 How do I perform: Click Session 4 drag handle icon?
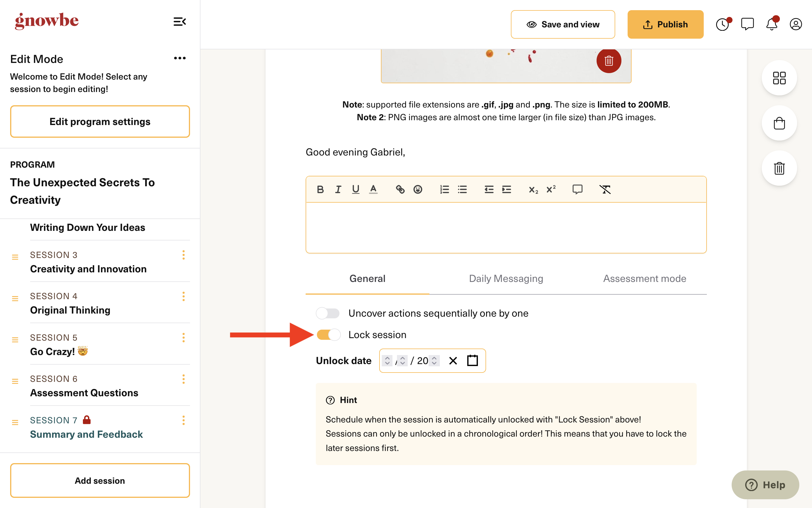(x=15, y=298)
